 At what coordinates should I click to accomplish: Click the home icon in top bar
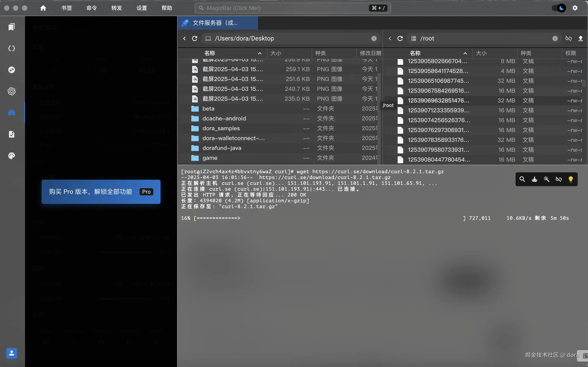coord(43,8)
